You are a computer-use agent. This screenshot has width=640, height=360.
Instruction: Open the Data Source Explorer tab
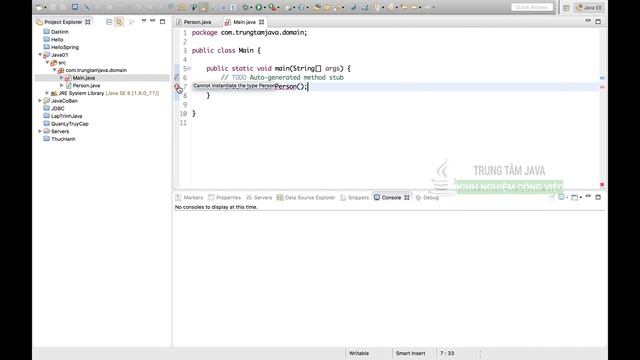[306, 198]
